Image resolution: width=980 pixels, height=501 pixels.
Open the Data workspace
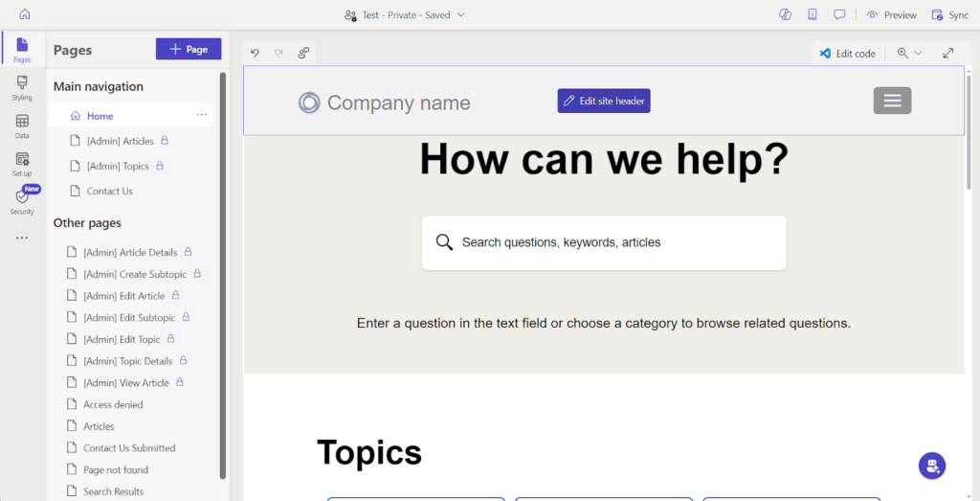[22, 126]
